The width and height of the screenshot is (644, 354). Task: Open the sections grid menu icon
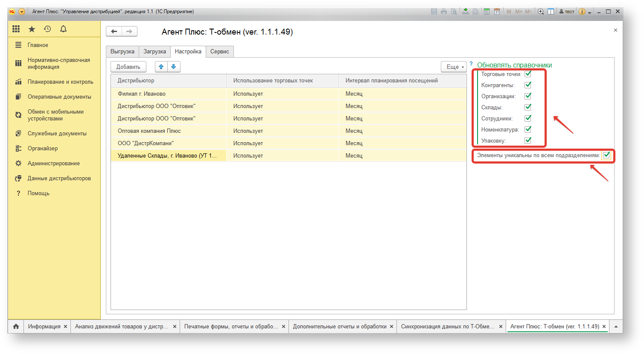pos(16,29)
